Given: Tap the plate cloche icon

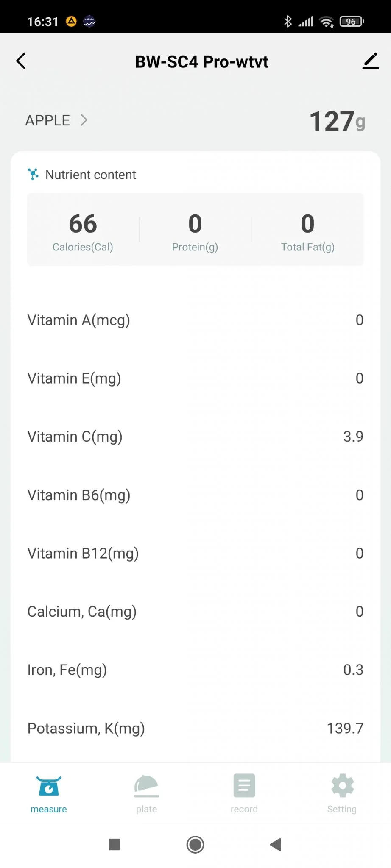Looking at the screenshot, I should 146,786.
